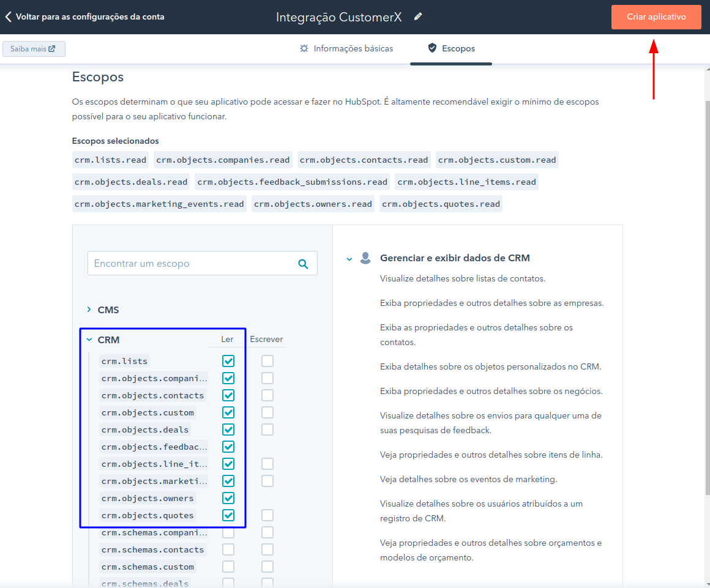Uncheck Ler for crm.objects.line_items row
This screenshot has height=588, width=710.
tap(228, 464)
